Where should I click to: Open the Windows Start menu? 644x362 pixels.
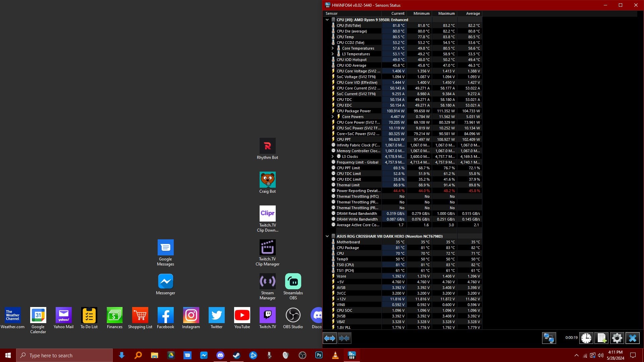(x=8, y=355)
